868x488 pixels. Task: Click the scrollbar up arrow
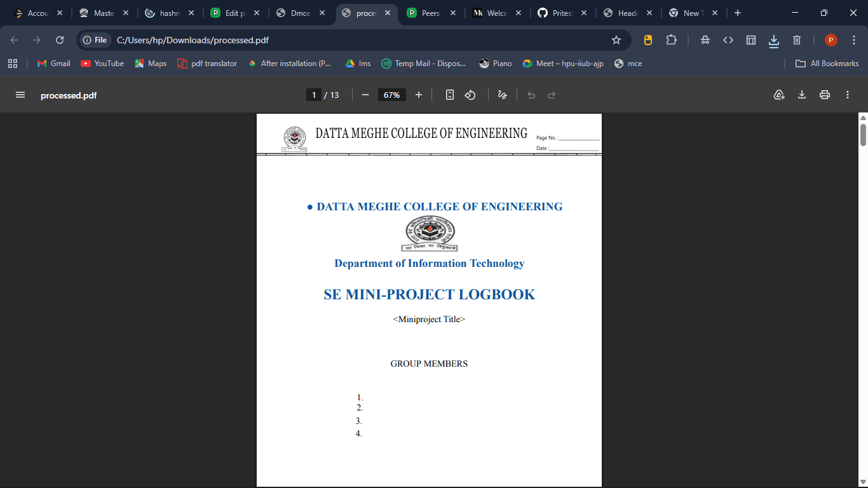point(863,118)
